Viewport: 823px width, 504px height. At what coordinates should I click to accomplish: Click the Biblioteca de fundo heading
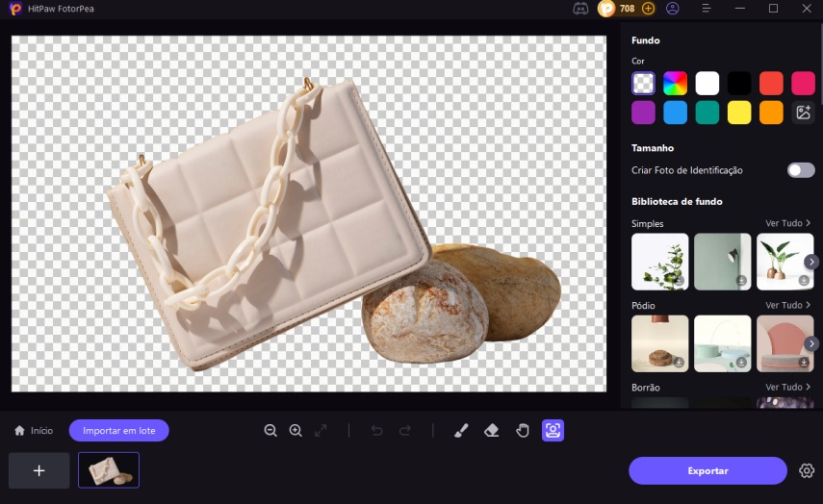(x=677, y=201)
